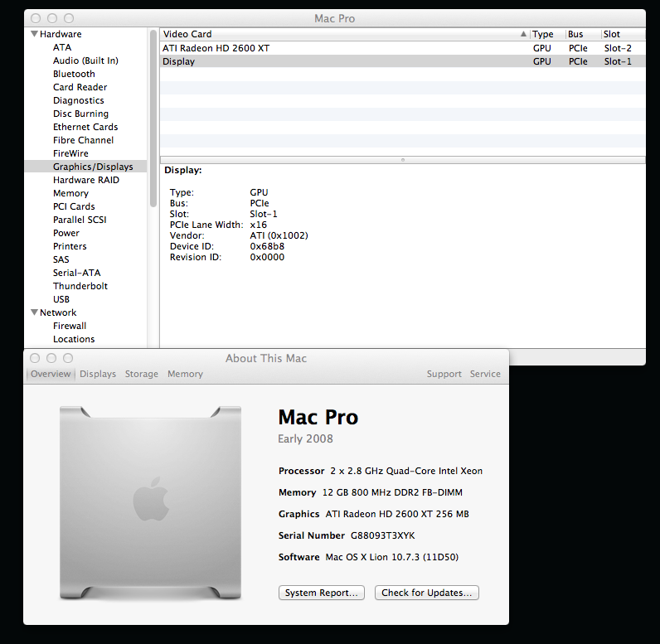
Task: Click the serial number G88093T3XYK
Action: (x=382, y=535)
